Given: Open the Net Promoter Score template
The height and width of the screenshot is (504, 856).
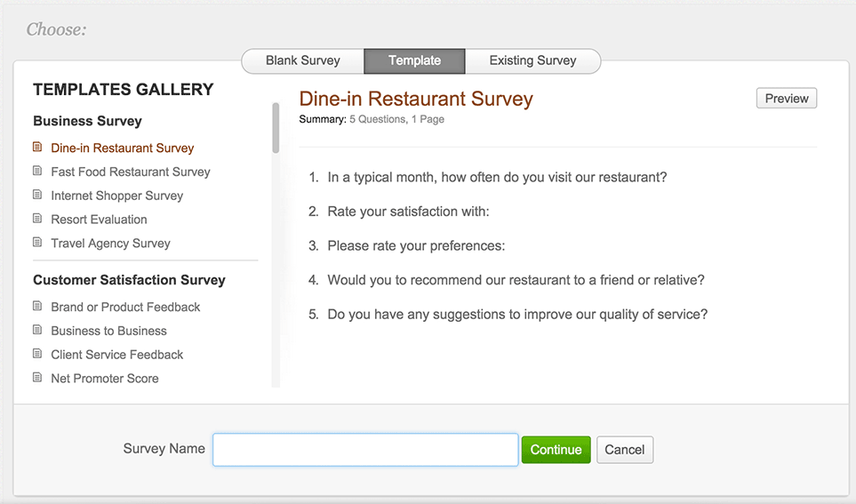Looking at the screenshot, I should click(x=105, y=379).
